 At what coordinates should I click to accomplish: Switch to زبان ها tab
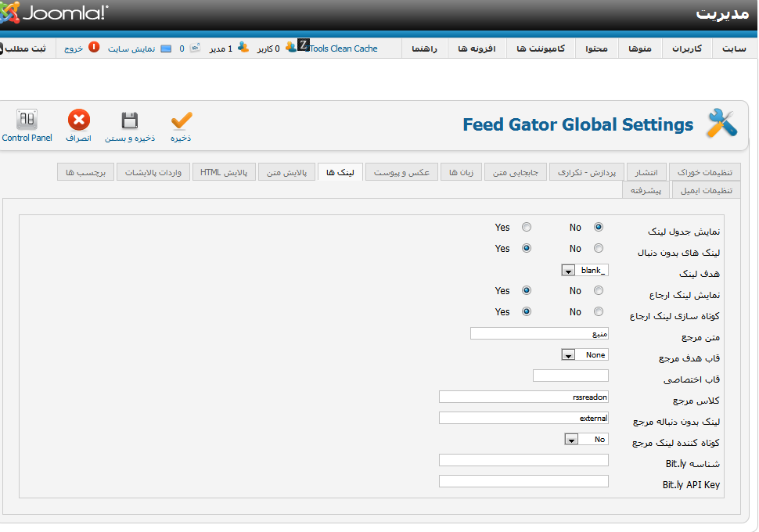tap(462, 172)
